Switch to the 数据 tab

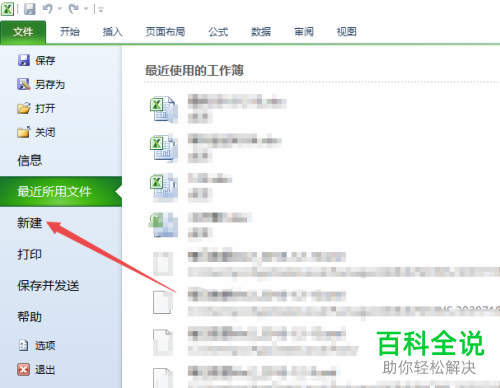click(x=261, y=32)
